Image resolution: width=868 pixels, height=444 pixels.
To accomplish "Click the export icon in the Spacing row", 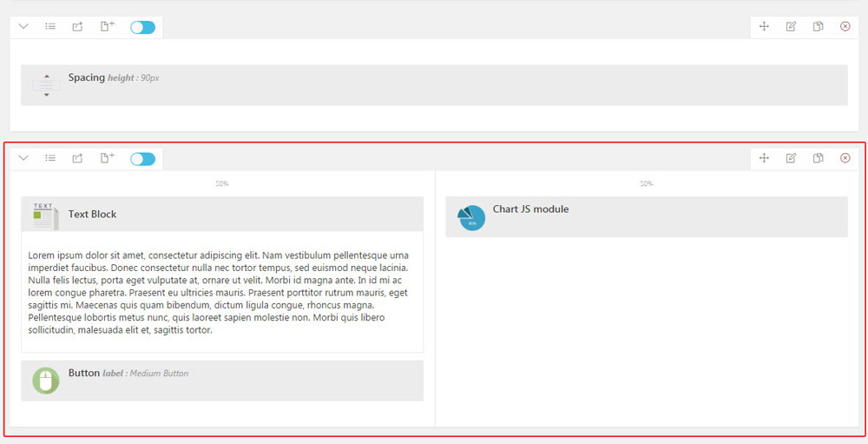I will [x=77, y=27].
